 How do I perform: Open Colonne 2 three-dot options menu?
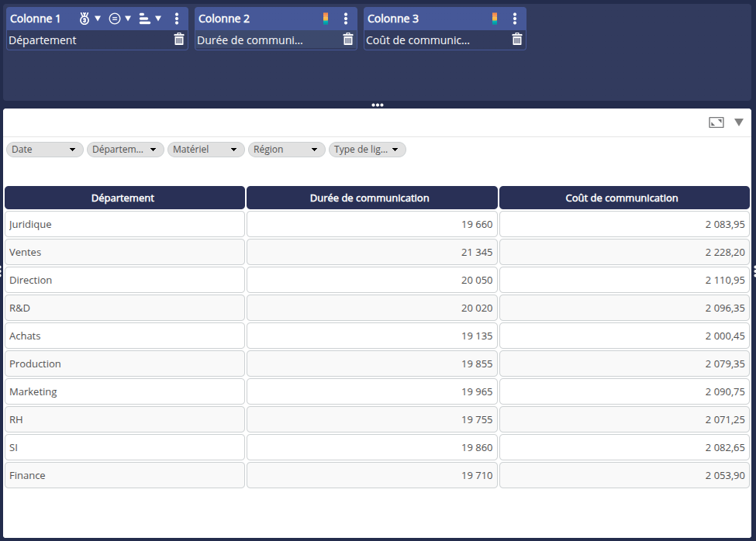coord(346,19)
